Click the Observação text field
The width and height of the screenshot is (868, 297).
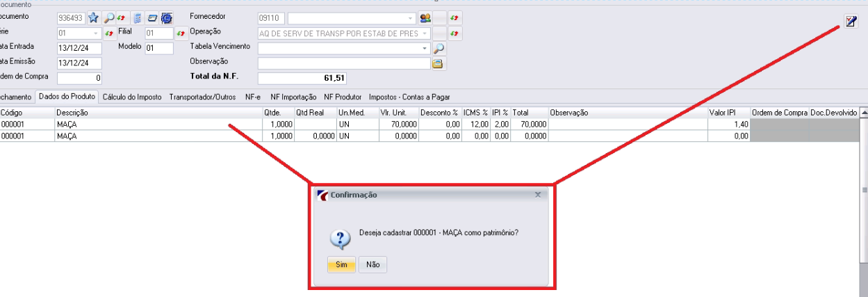[344, 63]
